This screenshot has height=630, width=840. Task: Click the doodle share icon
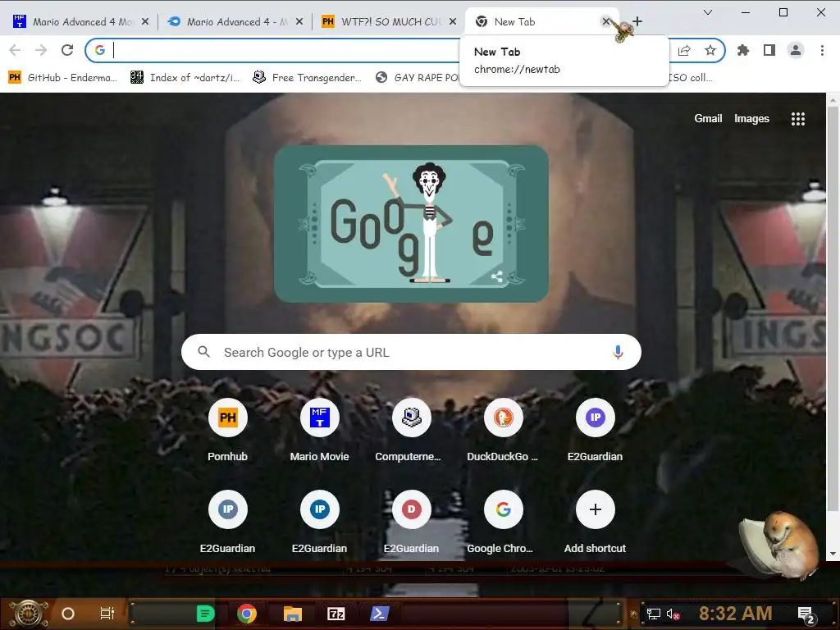(496, 276)
